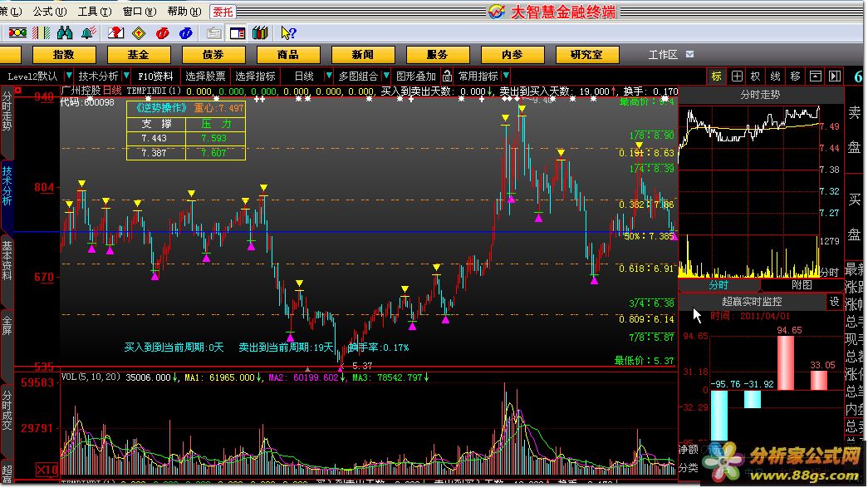Toggle the 移 move button
The height and width of the screenshot is (488, 868).
[796, 76]
